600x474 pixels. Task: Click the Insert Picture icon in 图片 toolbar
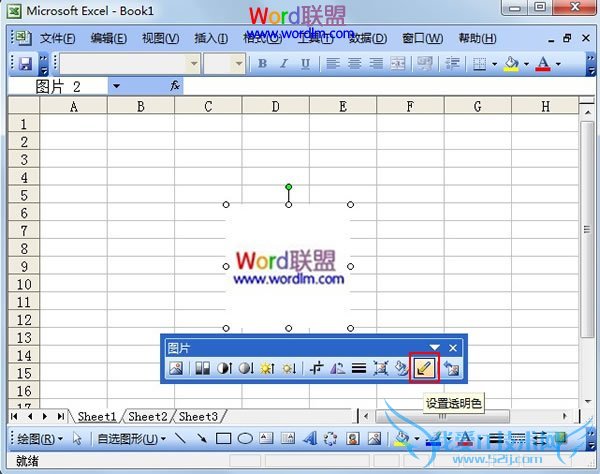(x=176, y=368)
